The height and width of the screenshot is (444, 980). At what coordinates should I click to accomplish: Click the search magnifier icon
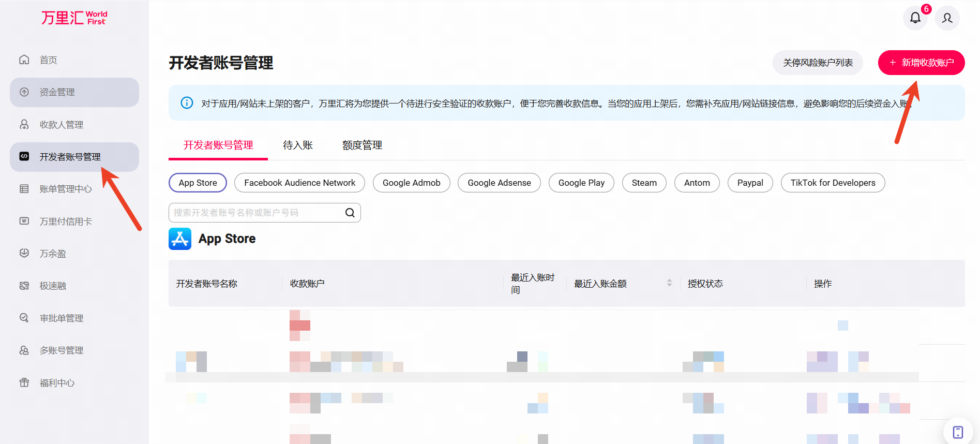point(350,213)
